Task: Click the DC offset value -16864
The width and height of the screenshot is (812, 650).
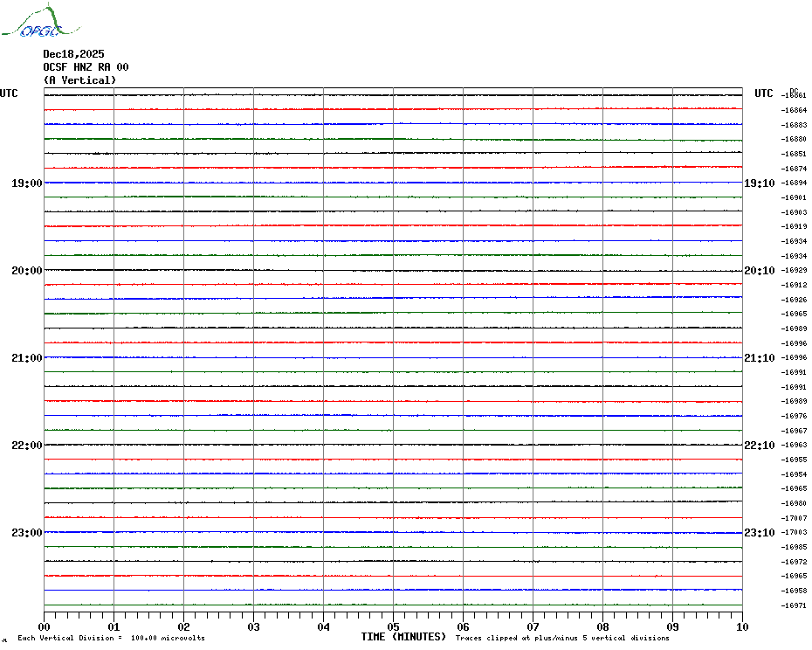Action: pyautogui.click(x=794, y=110)
